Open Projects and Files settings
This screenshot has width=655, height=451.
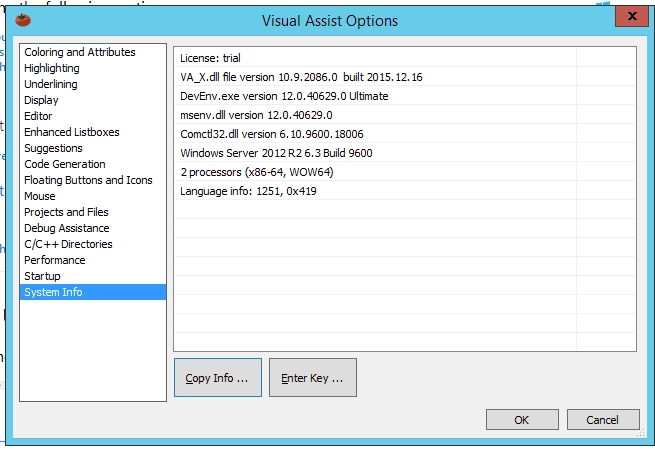coord(93,212)
